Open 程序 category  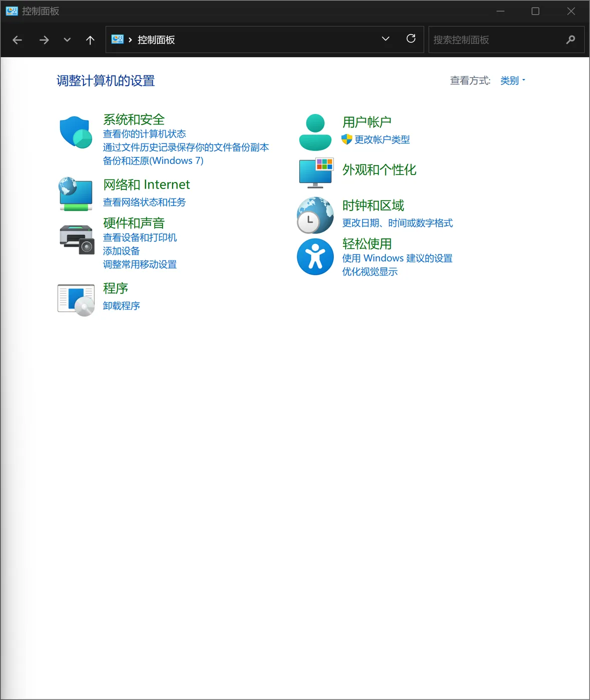tap(116, 288)
